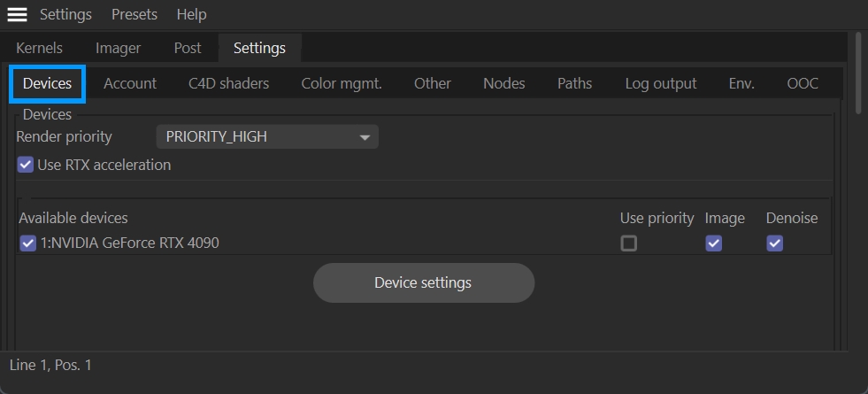Toggle the Denoise checkbox for RTX 4090
The width and height of the screenshot is (868, 394).
point(775,243)
